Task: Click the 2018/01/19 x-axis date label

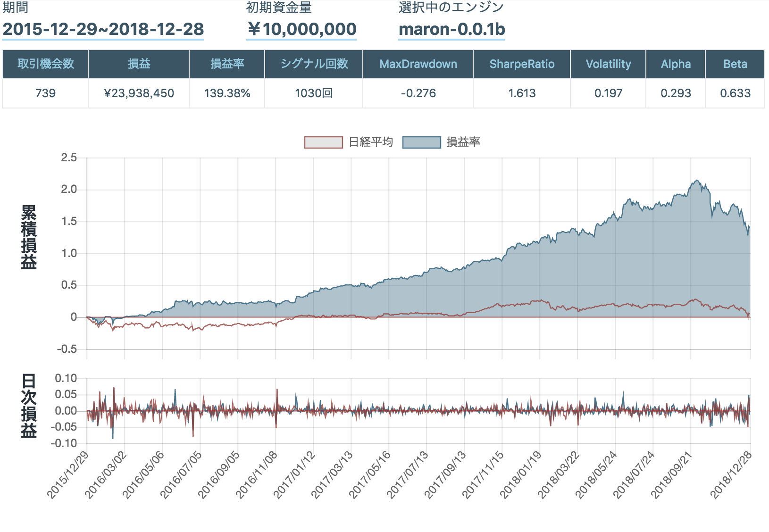Action: tap(520, 474)
